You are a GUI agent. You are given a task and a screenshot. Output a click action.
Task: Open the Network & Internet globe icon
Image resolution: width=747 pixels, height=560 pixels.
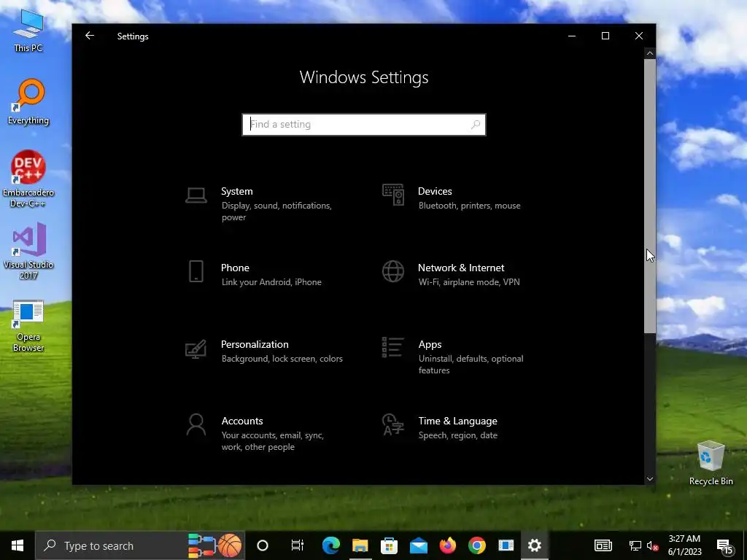point(393,271)
